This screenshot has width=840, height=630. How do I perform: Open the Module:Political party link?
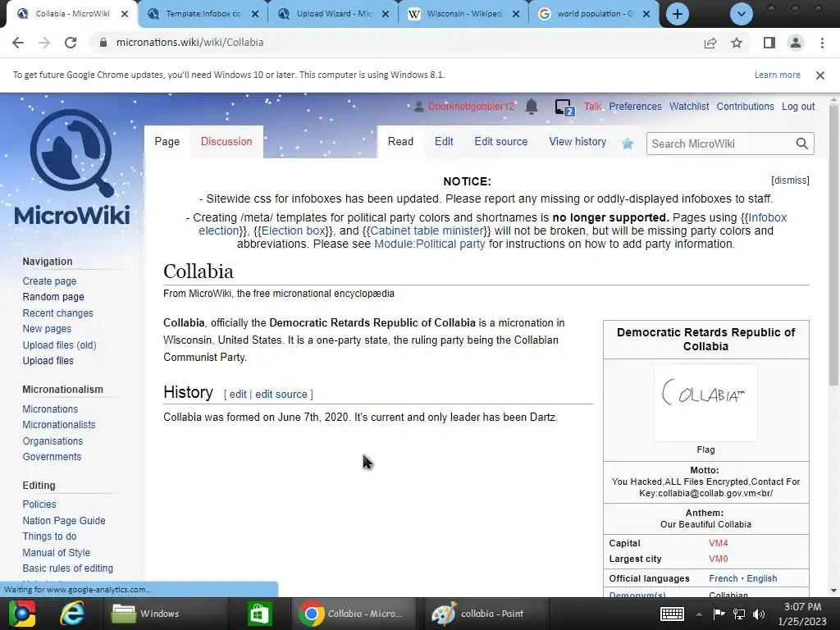pyautogui.click(x=429, y=244)
